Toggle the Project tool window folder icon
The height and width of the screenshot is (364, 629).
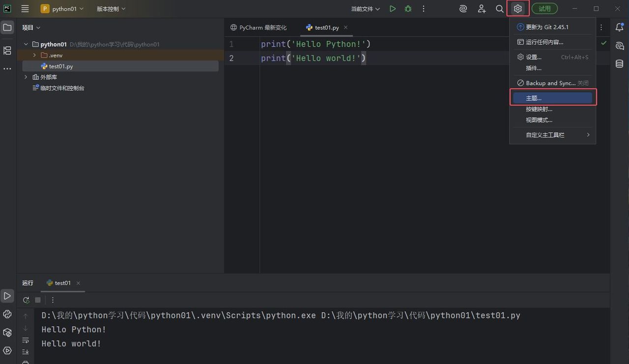click(7, 28)
